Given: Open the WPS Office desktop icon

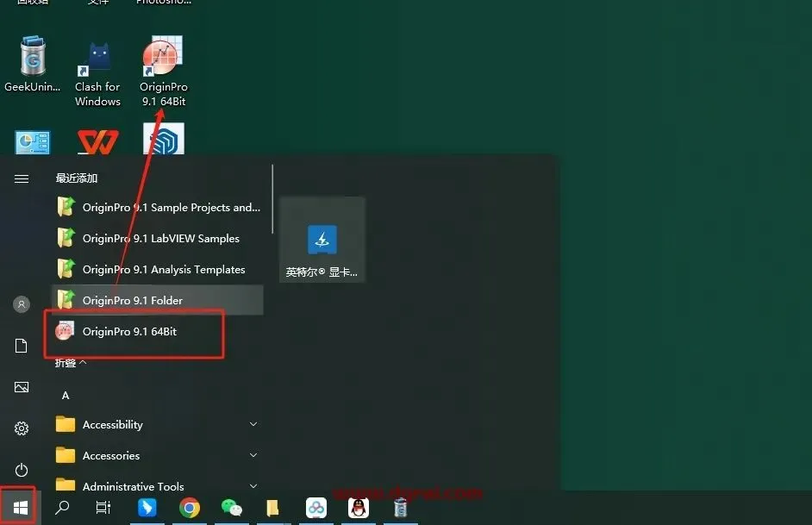Looking at the screenshot, I should tap(97, 141).
